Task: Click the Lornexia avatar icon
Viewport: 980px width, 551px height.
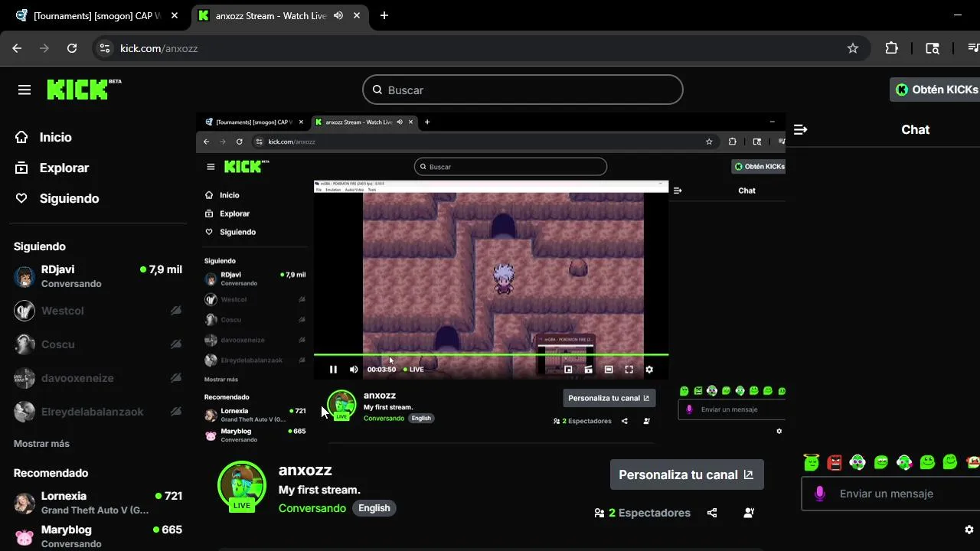Action: pyautogui.click(x=24, y=504)
